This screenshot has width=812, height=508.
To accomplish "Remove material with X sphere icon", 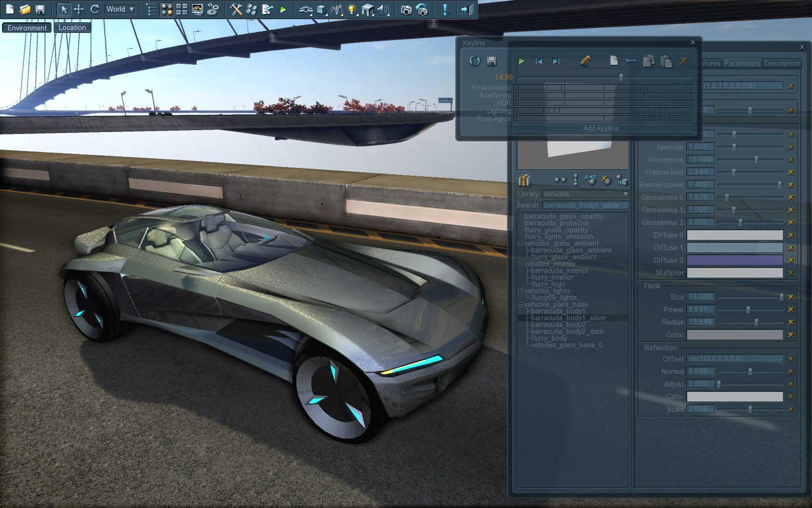I will 606,180.
